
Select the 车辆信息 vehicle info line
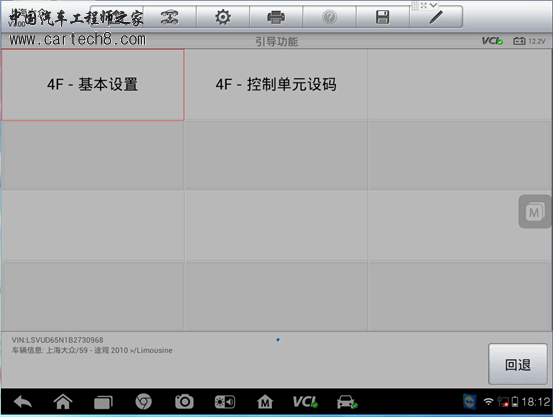point(92,350)
